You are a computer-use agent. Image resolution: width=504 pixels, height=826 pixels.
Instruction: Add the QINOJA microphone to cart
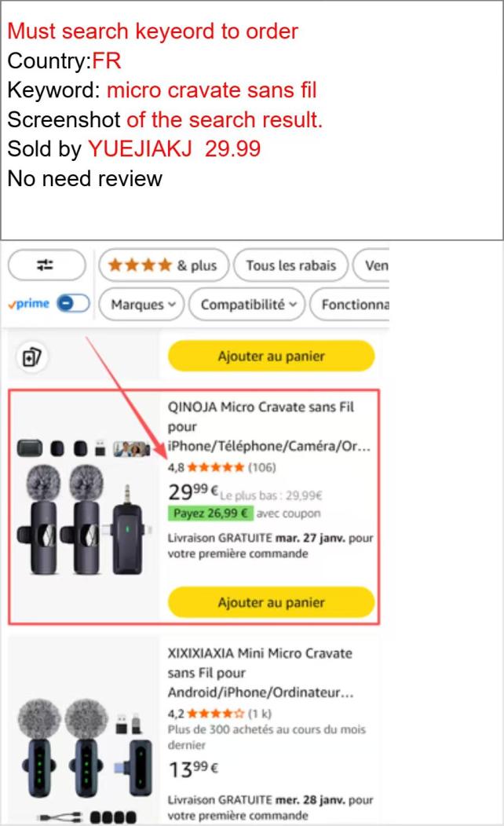(271, 602)
